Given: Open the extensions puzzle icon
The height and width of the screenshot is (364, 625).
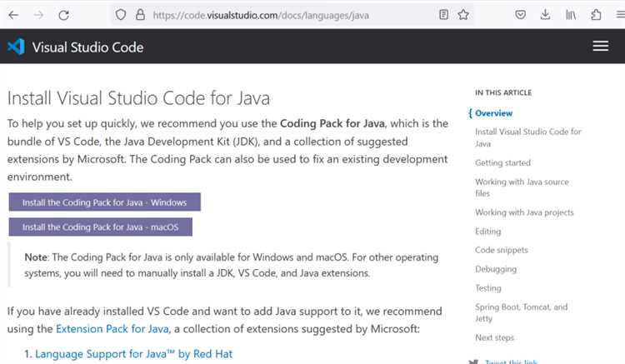Looking at the screenshot, I should pos(596,15).
